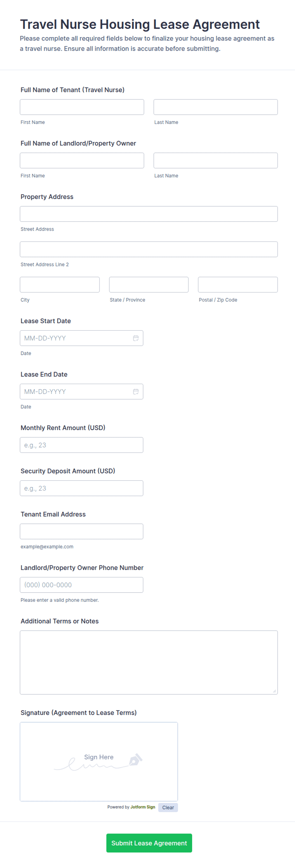
Task: Focus the Tenant Email Address field
Action: click(x=82, y=531)
